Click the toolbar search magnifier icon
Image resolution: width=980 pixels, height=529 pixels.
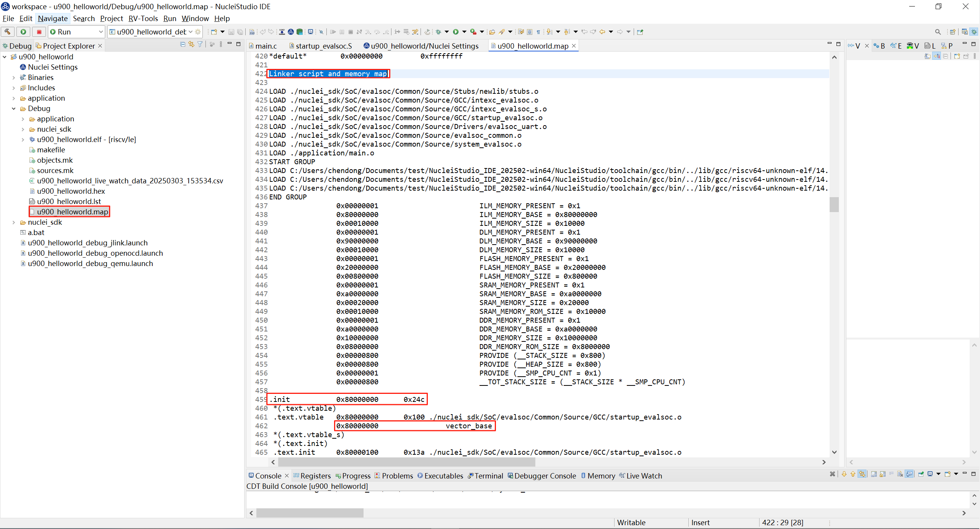(x=938, y=32)
